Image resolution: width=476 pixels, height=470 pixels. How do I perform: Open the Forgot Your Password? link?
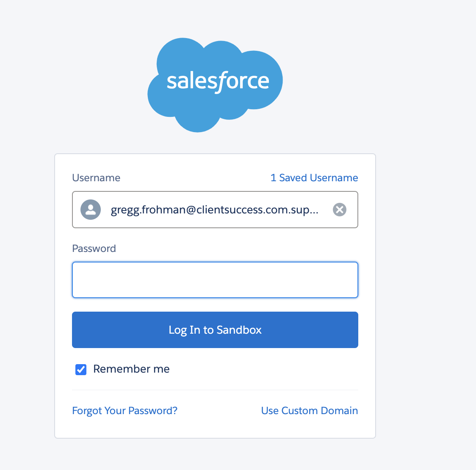pyautogui.click(x=125, y=410)
